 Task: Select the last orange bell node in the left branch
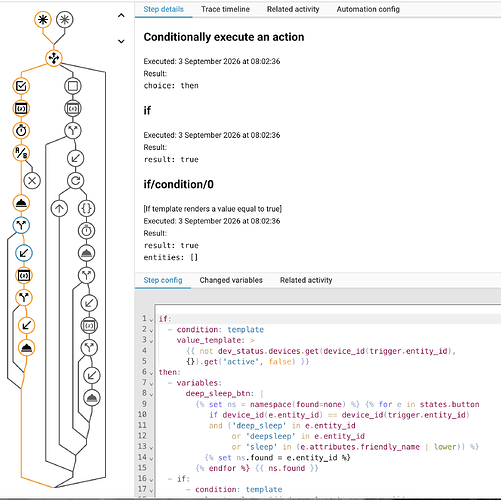(26, 348)
